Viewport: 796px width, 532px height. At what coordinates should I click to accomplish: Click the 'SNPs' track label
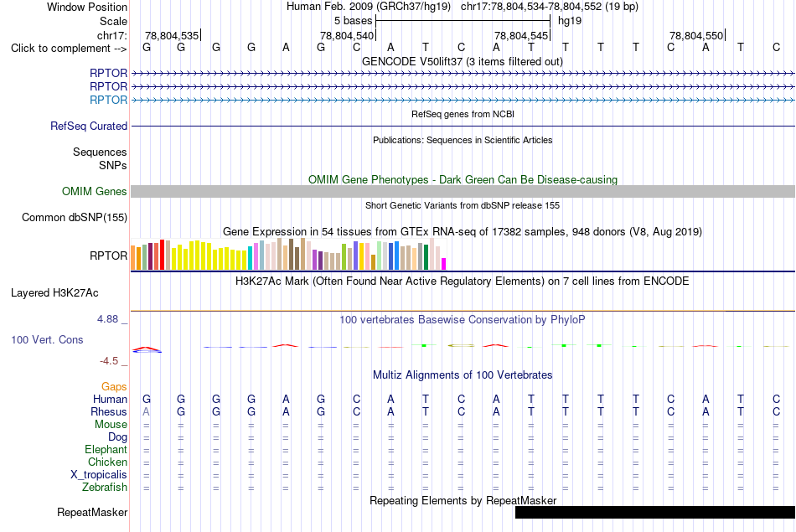click(113, 166)
